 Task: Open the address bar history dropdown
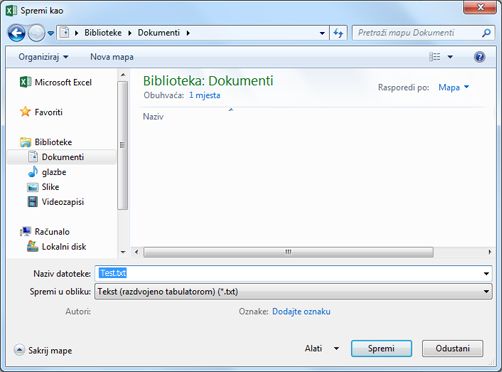tap(322, 33)
